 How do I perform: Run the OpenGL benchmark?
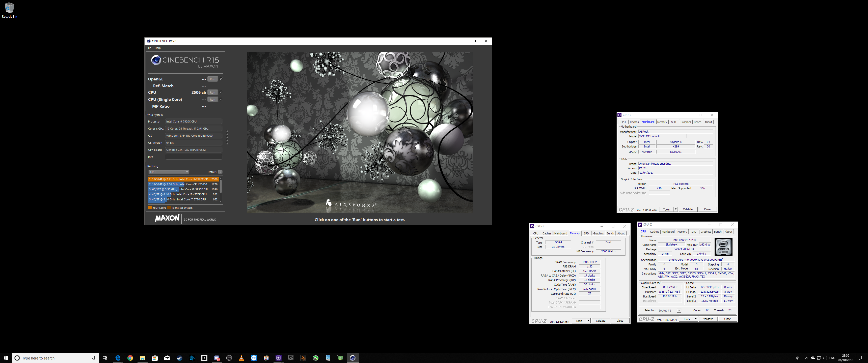tap(213, 79)
